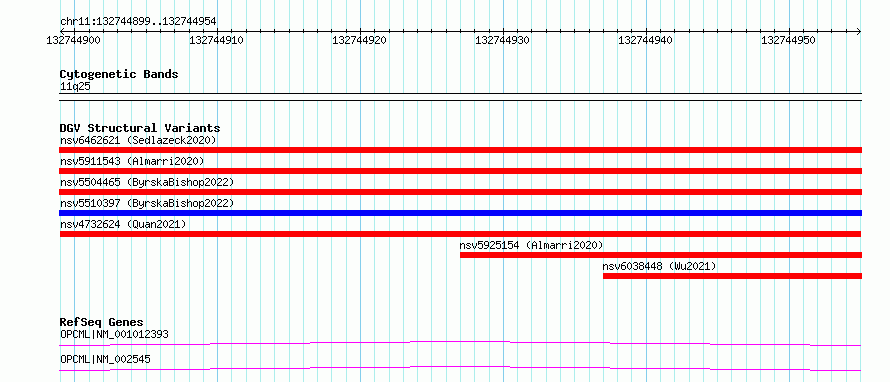The width and height of the screenshot is (890, 382).
Task: Select the magenta OPCML NM_001012393 transcript line
Action: click(x=460, y=343)
